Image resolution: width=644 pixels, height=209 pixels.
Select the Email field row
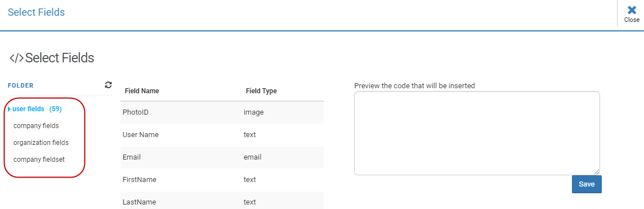(x=222, y=157)
